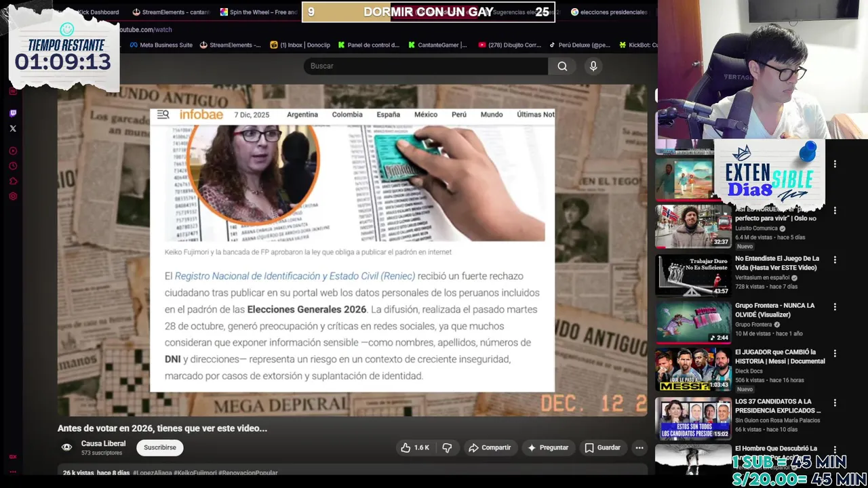
Task: Click Veritasium en español channel name
Action: coord(762,278)
